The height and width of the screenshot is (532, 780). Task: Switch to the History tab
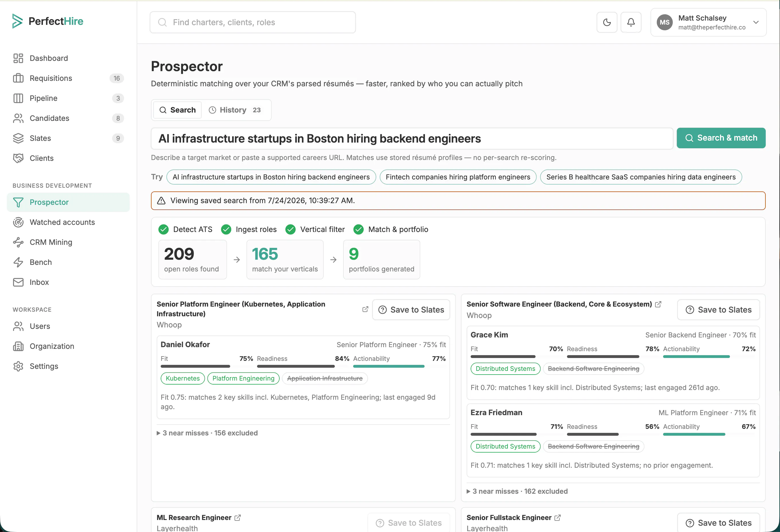click(235, 110)
